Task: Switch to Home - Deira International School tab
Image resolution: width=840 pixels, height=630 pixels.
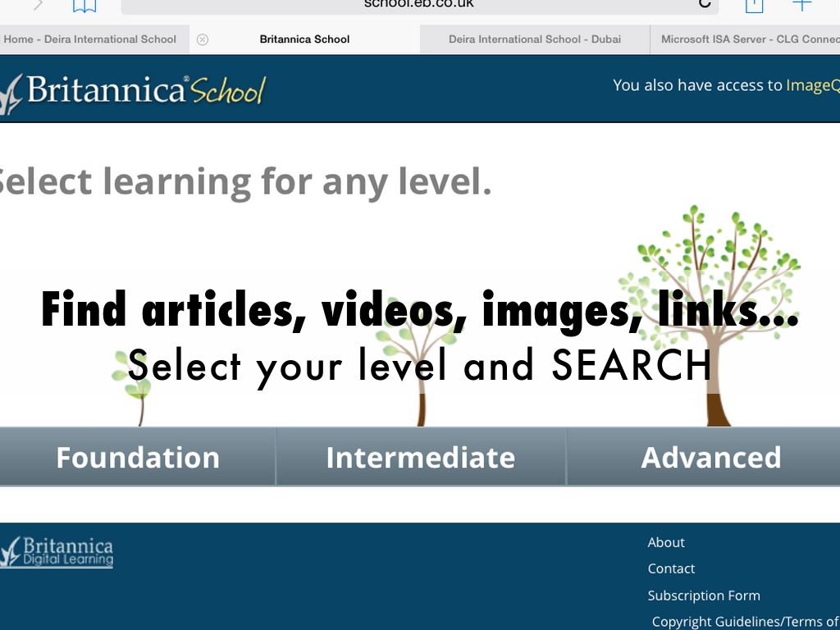Action: [90, 39]
